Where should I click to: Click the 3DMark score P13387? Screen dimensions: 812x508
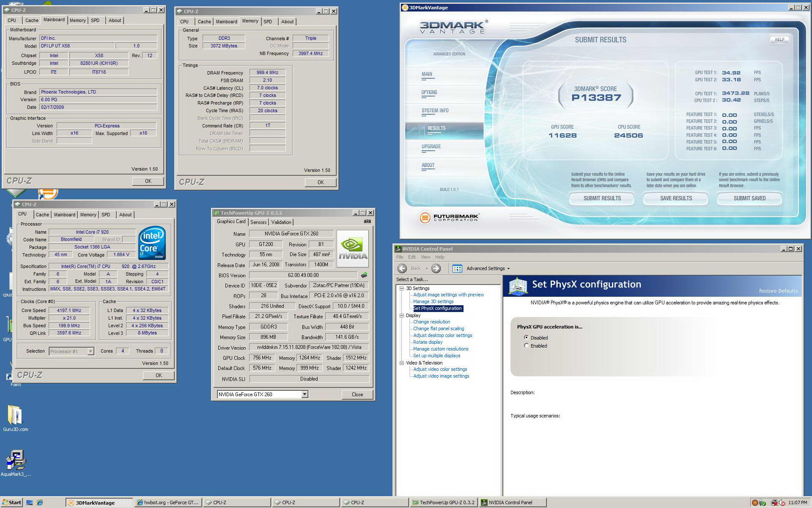pos(596,98)
